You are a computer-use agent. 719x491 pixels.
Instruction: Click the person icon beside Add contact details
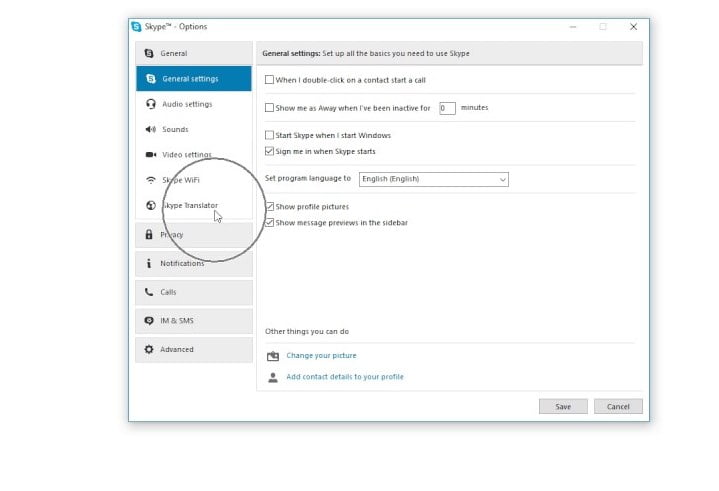tap(273, 377)
